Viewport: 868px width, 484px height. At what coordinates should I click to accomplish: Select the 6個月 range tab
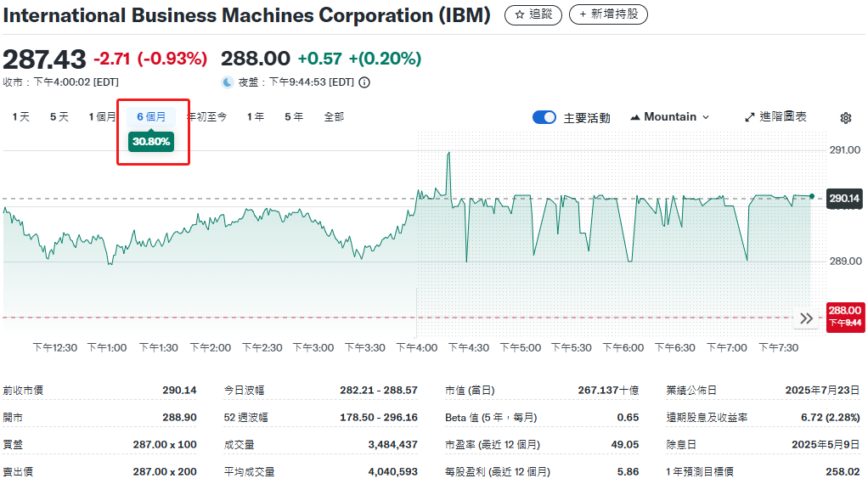(x=151, y=116)
